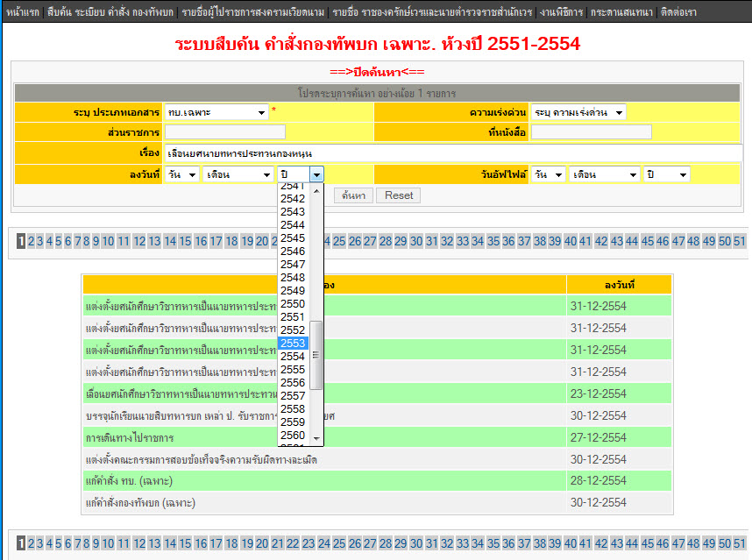Go to page 36 in lower pagination
Screen dimensions: 752x560
508,543
